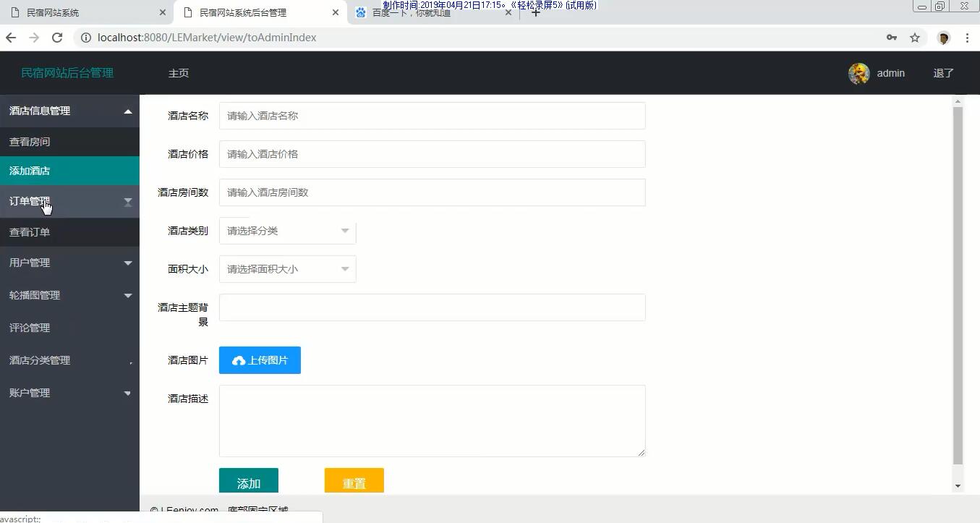Image resolution: width=980 pixels, height=523 pixels.
Task: Open Chrome three-dot menu
Action: (967, 38)
